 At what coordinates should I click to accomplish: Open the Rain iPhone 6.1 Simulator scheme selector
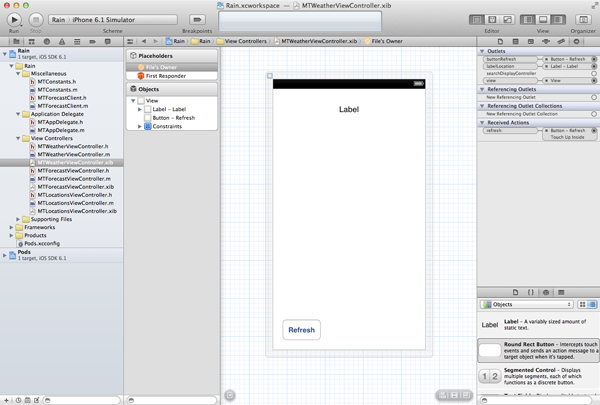(113, 20)
